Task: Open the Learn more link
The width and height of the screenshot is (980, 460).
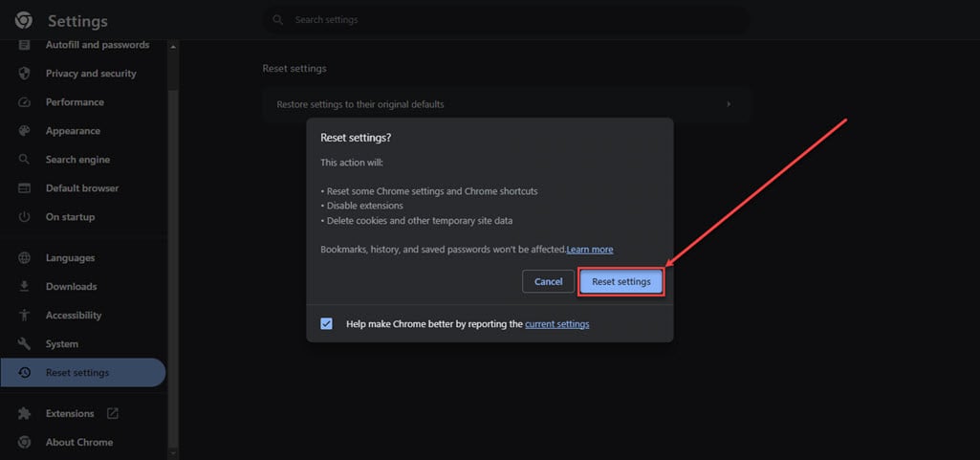Action: [x=590, y=250]
